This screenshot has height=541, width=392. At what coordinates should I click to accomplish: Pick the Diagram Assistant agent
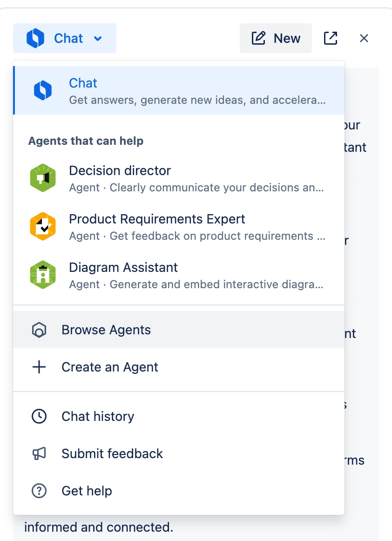pos(179,275)
